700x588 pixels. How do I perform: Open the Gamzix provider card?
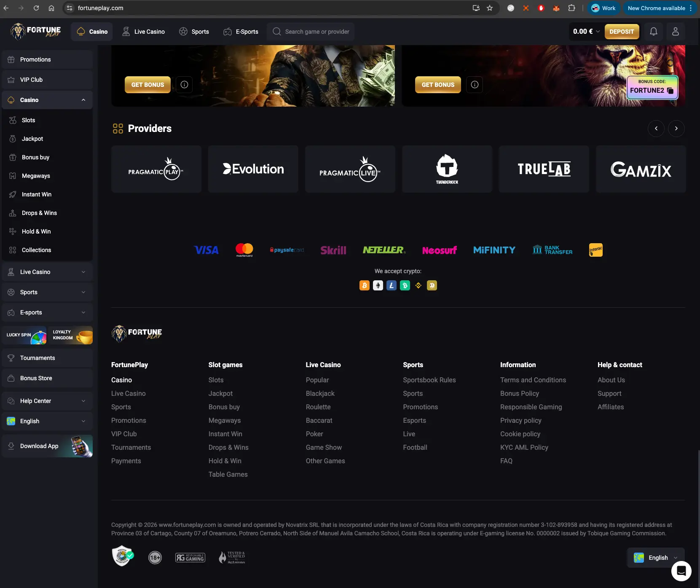pyautogui.click(x=641, y=169)
